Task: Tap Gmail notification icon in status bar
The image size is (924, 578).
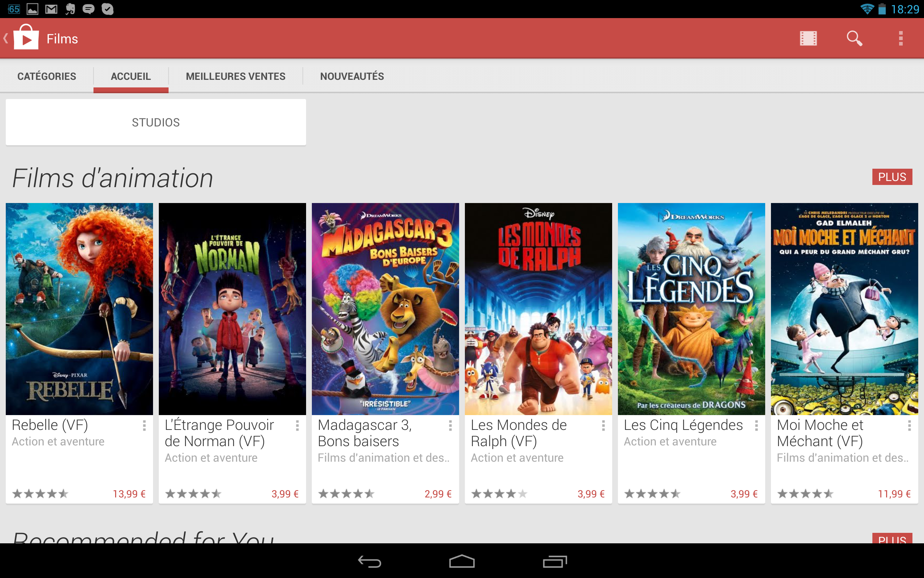Action: [x=51, y=9]
